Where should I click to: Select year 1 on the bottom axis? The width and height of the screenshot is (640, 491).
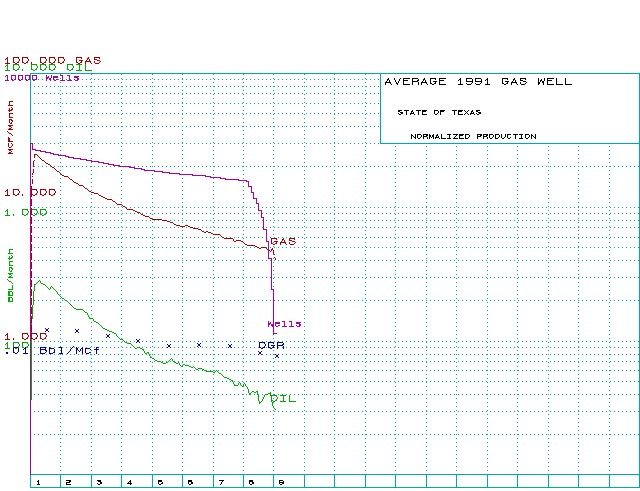coord(38,482)
